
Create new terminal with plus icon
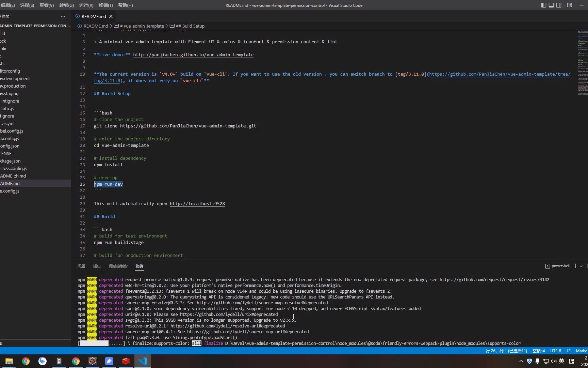coord(575,266)
